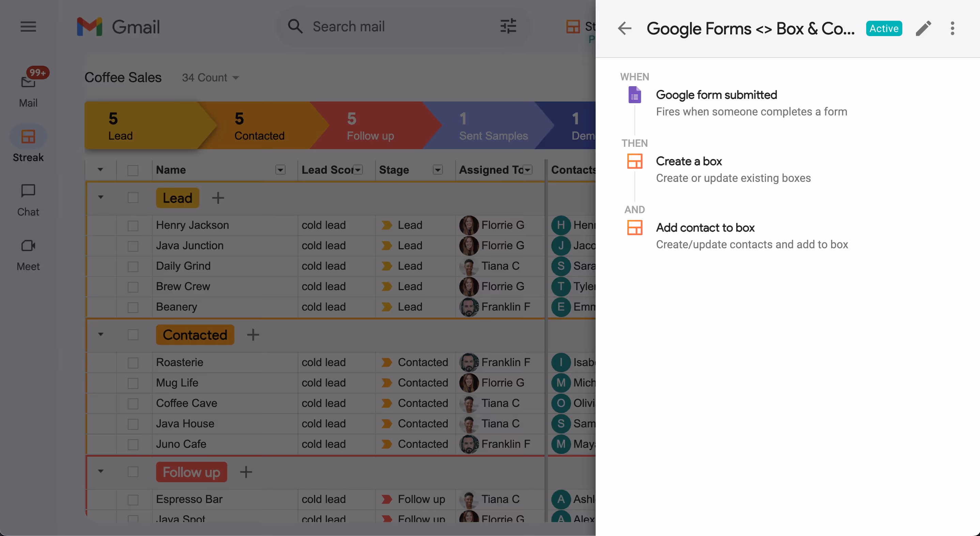Check the Lead group checkbox
The image size is (980, 536).
(133, 198)
